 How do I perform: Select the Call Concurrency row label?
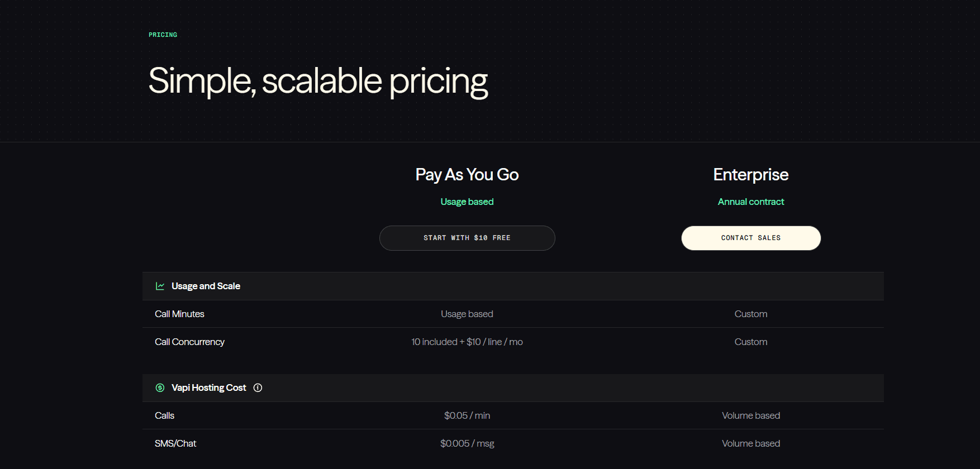point(189,342)
